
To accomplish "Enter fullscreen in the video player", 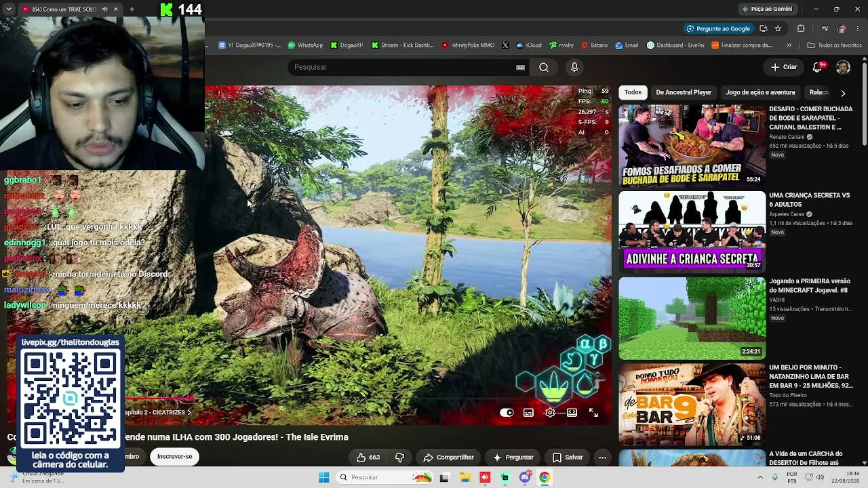I will coord(593,413).
